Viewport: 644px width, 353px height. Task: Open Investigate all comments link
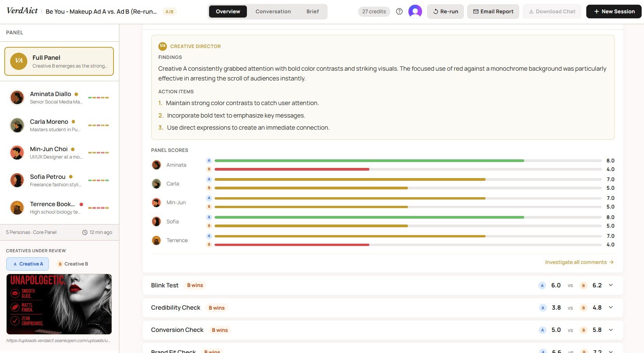click(579, 262)
